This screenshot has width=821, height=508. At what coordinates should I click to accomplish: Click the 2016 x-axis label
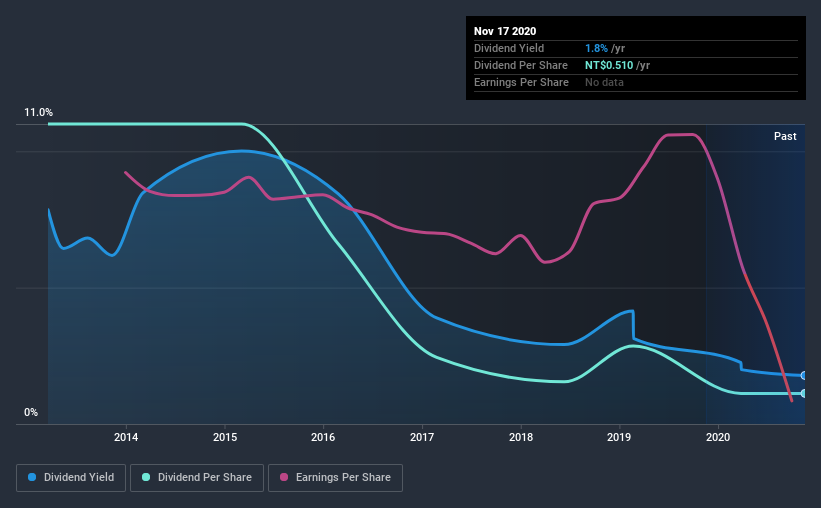click(323, 437)
